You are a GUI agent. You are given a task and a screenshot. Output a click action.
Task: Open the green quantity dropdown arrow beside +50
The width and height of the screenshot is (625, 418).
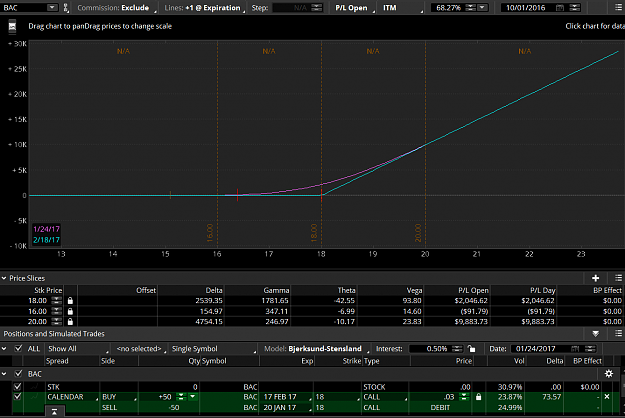[x=193, y=397]
